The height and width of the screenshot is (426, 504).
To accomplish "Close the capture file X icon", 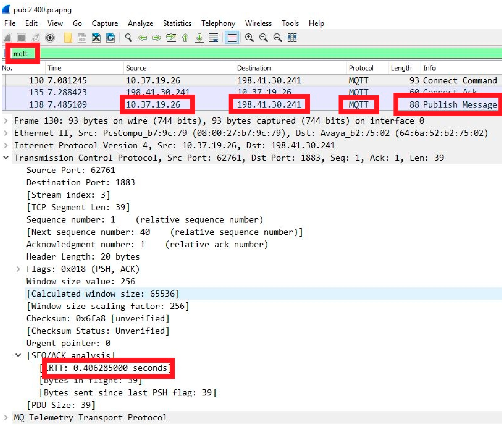I will pyautogui.click(x=96, y=38).
